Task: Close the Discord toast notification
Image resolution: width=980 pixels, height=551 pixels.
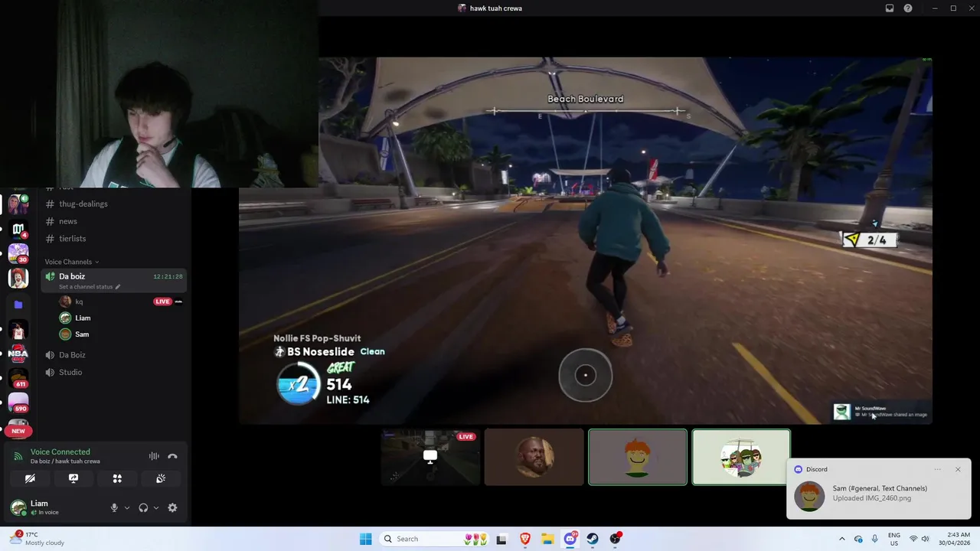Action: (x=958, y=469)
